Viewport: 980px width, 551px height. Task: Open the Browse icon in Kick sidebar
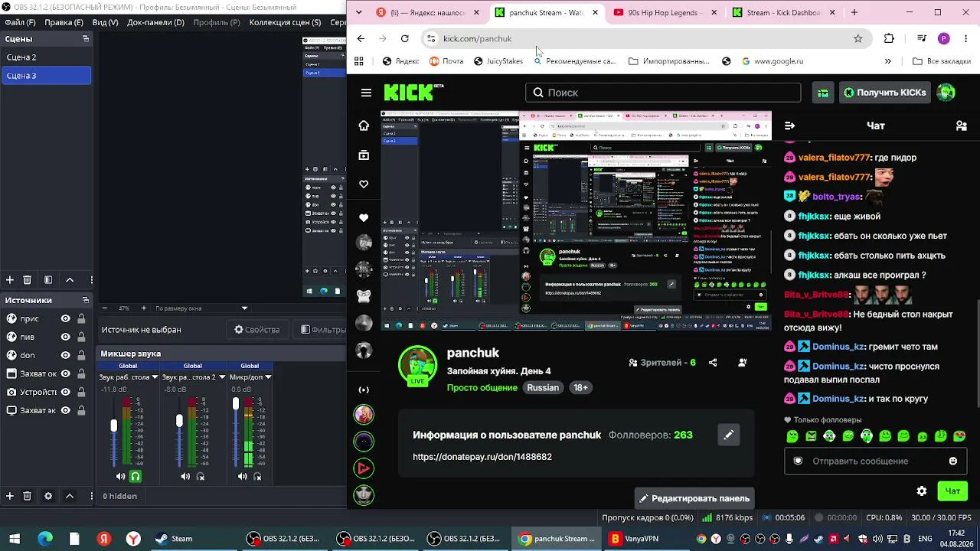(364, 155)
